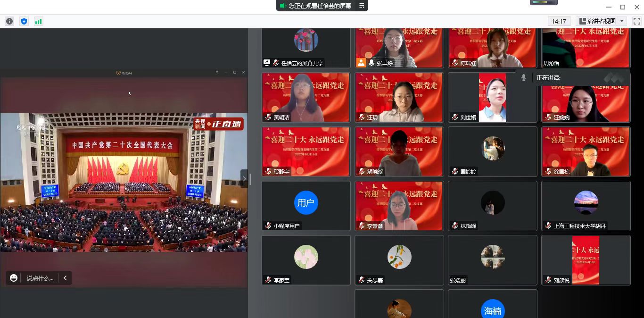Expand the chat bar using left chevron

[65, 278]
